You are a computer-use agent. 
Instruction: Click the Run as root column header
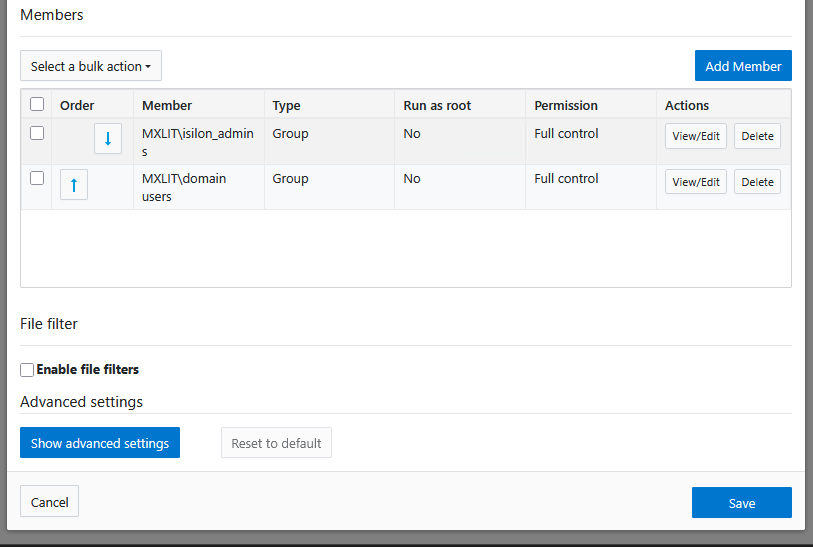437,105
